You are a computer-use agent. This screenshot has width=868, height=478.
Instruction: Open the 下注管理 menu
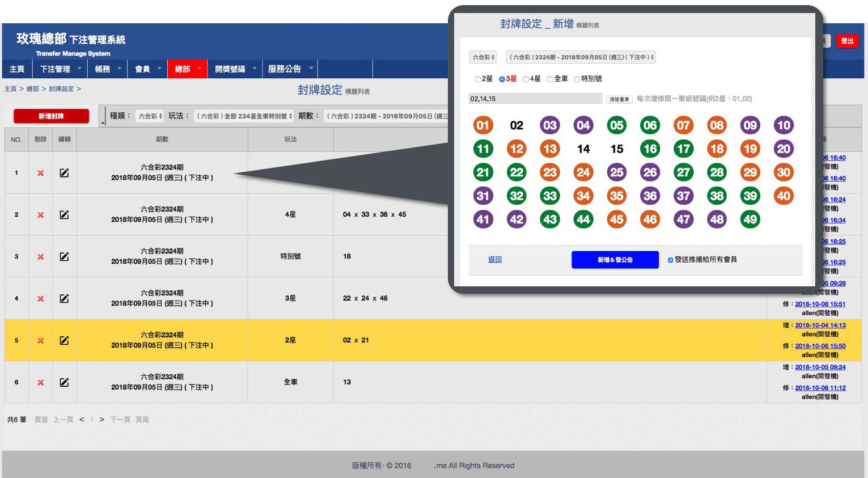pos(61,69)
